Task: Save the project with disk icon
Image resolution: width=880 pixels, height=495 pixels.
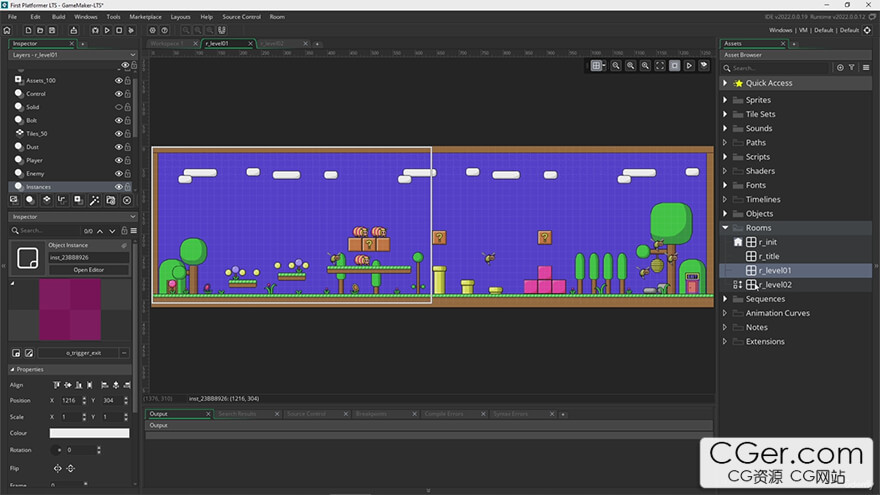Action: click(x=52, y=30)
